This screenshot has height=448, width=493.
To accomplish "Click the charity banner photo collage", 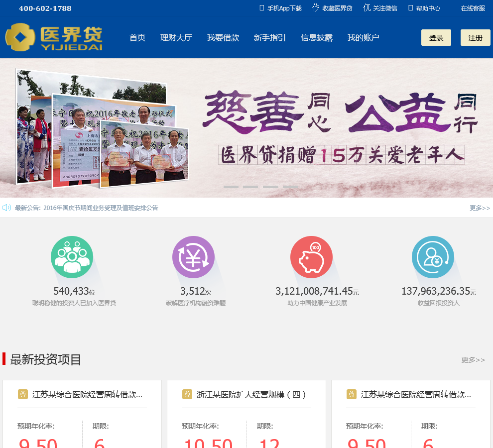I will pos(102,129).
